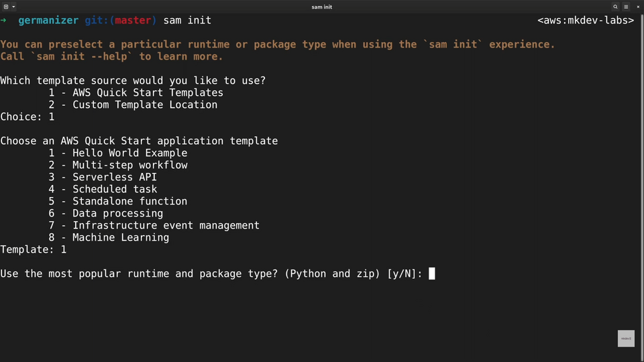Image resolution: width=644 pixels, height=362 pixels.
Task: Click the typed 'sam init' command
Action: [187, 21]
